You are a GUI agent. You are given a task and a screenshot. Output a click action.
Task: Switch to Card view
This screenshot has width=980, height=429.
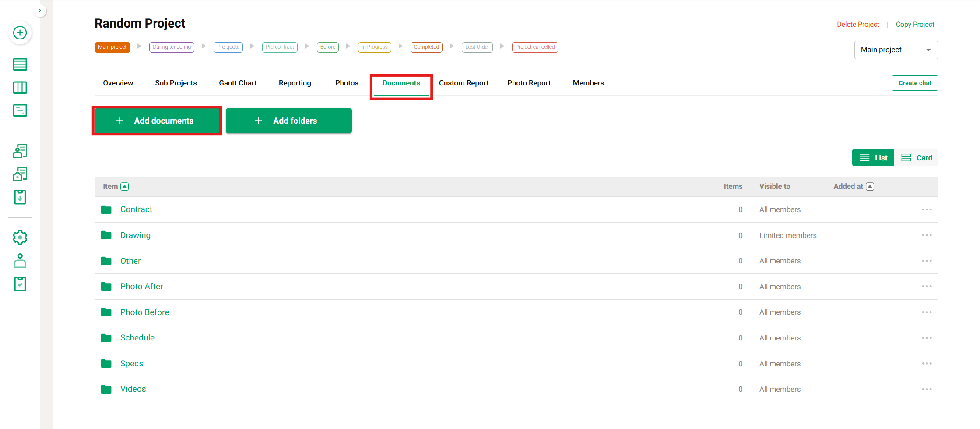click(x=917, y=158)
